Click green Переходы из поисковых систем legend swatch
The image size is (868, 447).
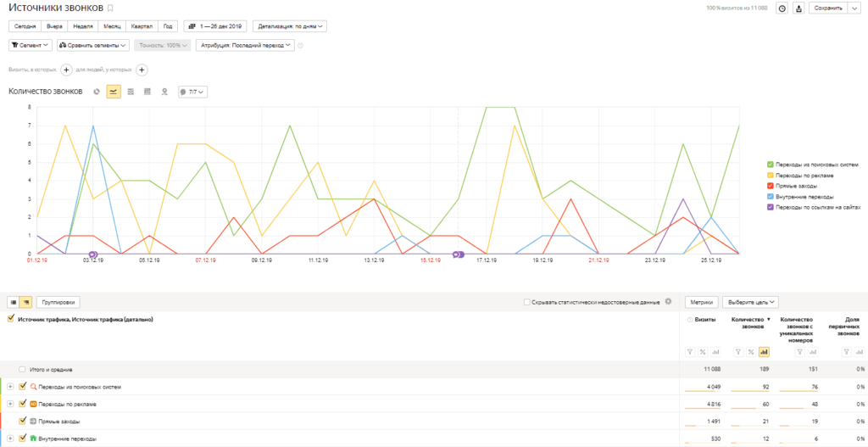coord(770,164)
